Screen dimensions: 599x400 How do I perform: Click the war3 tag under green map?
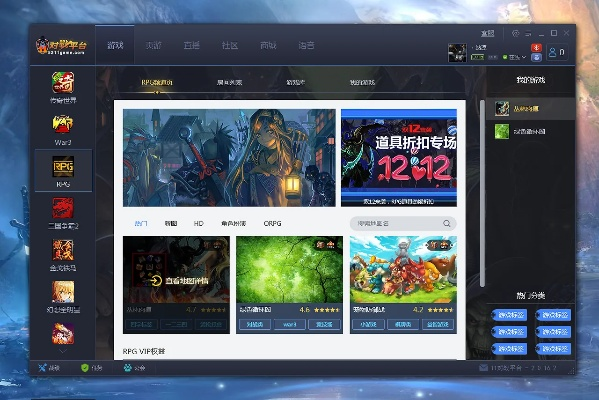[x=290, y=324]
